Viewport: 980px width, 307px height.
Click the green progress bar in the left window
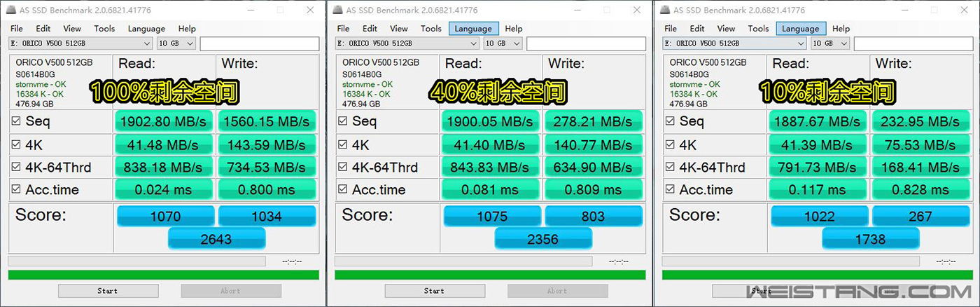163,275
